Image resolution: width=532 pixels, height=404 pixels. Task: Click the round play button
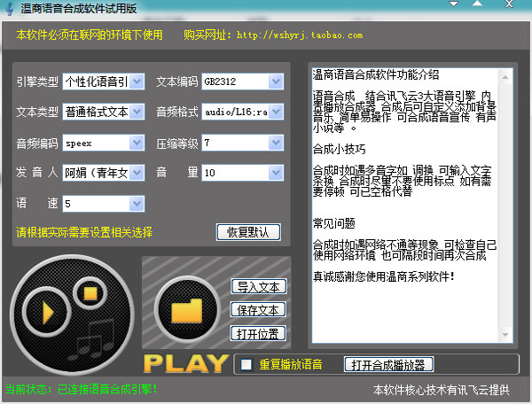(47, 312)
